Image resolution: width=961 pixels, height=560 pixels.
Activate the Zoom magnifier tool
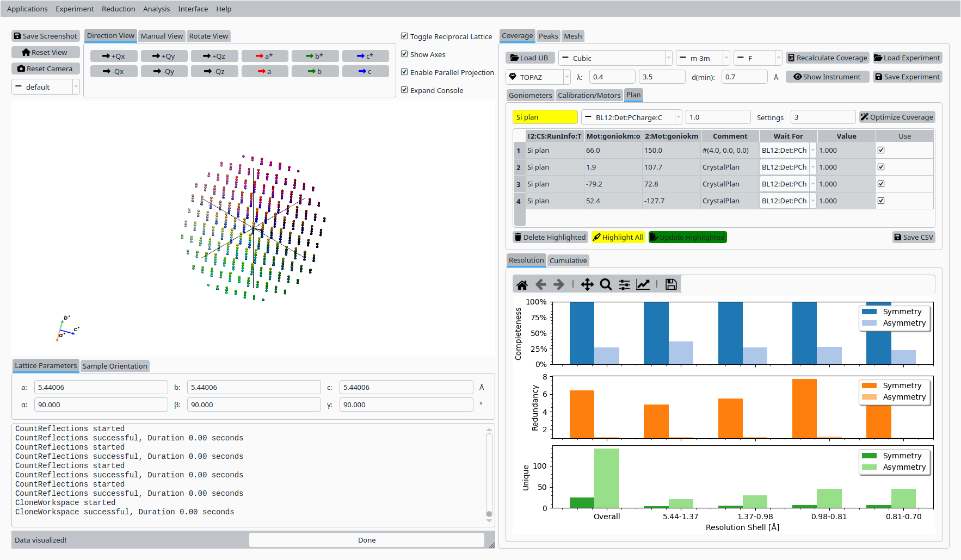606,284
